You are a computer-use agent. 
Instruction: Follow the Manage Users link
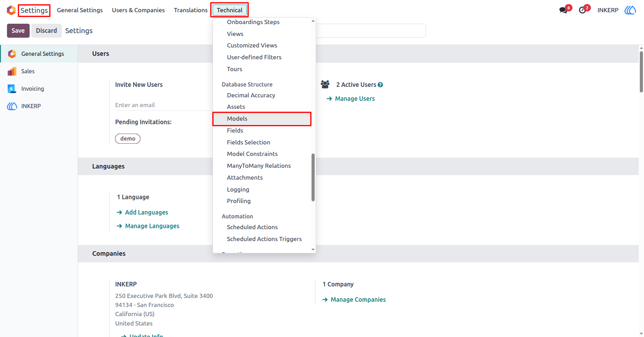click(355, 99)
